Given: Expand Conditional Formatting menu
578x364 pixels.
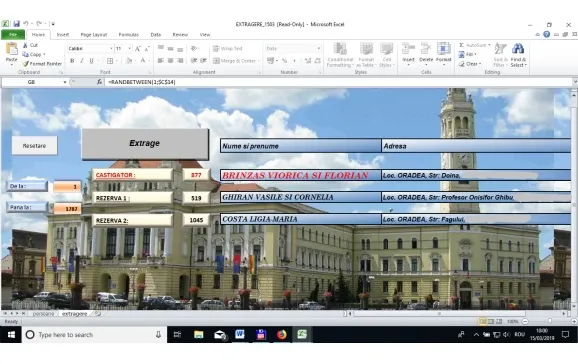Looking at the screenshot, I should [340, 55].
